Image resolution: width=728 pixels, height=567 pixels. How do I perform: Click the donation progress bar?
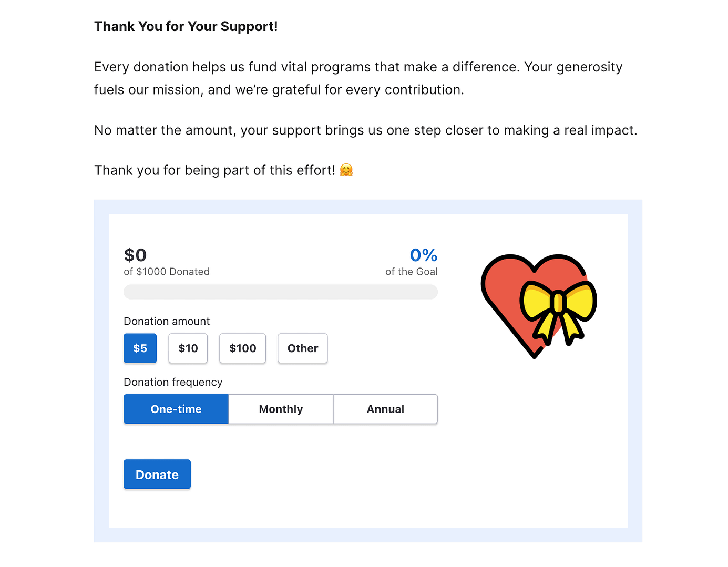(280, 292)
